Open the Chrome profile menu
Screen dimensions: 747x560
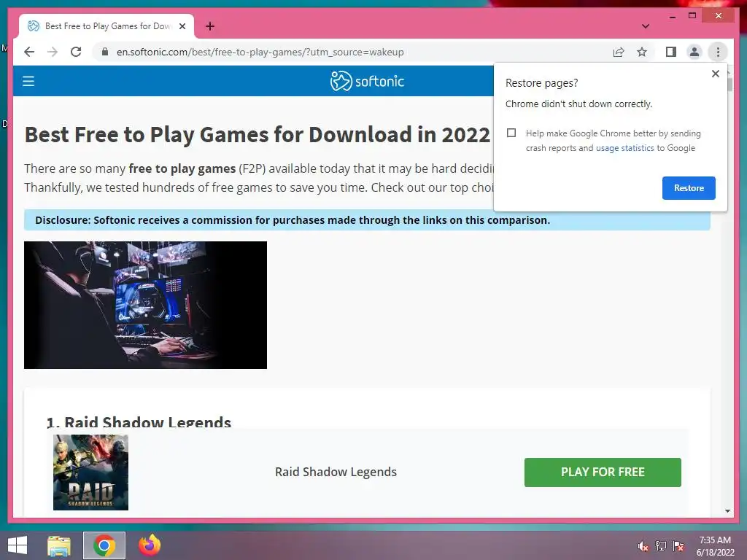point(694,52)
